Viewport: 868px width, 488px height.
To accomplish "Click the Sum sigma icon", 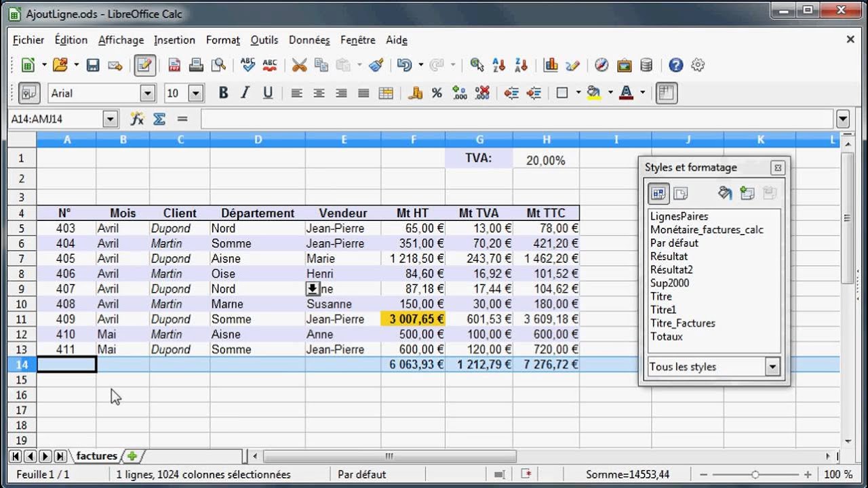I will click(159, 119).
